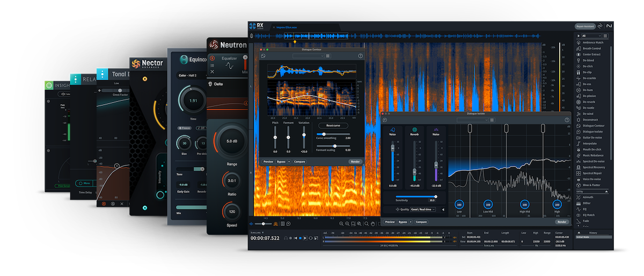Click the Sensitivity slider in Dialogue Isolate
644x276 pixels.
[416, 197]
